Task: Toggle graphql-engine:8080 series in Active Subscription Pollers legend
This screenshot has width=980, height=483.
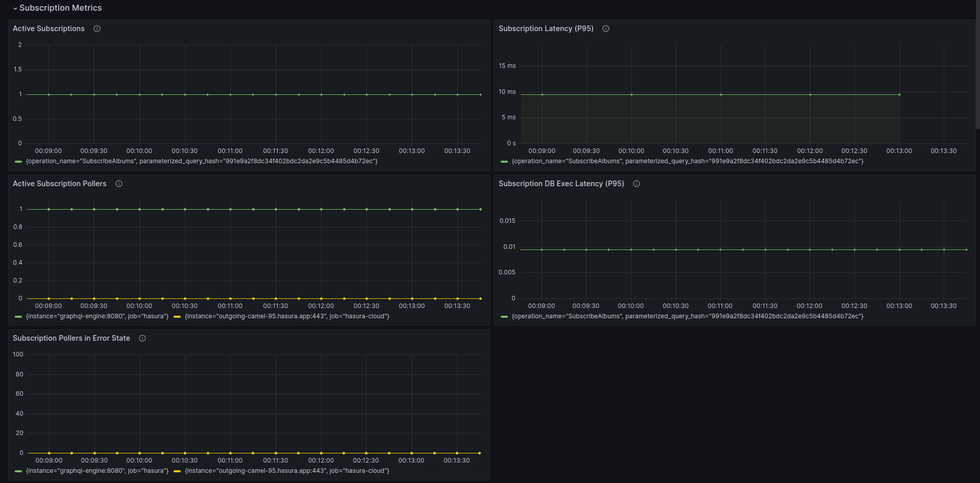Action: [x=97, y=316]
